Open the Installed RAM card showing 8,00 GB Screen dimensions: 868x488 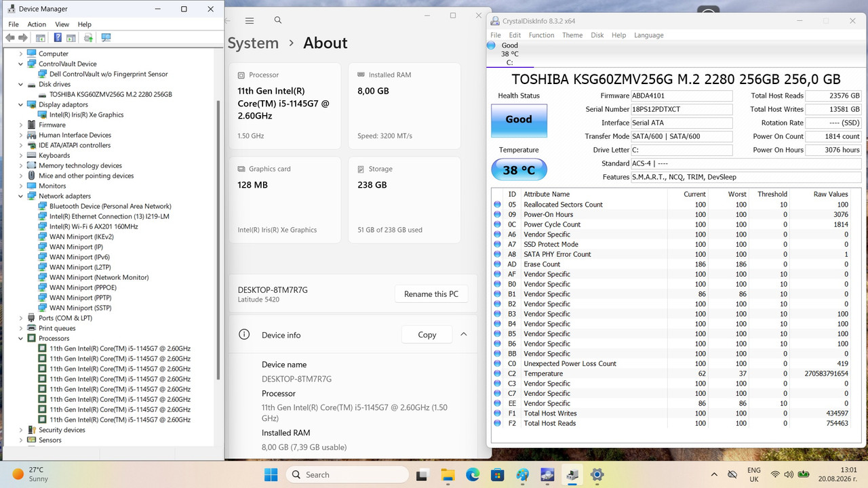coord(405,106)
